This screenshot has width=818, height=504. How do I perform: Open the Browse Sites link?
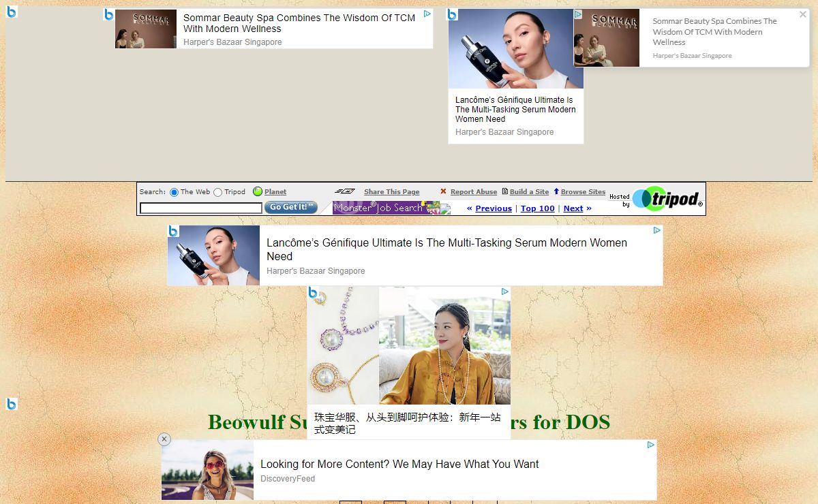point(583,192)
